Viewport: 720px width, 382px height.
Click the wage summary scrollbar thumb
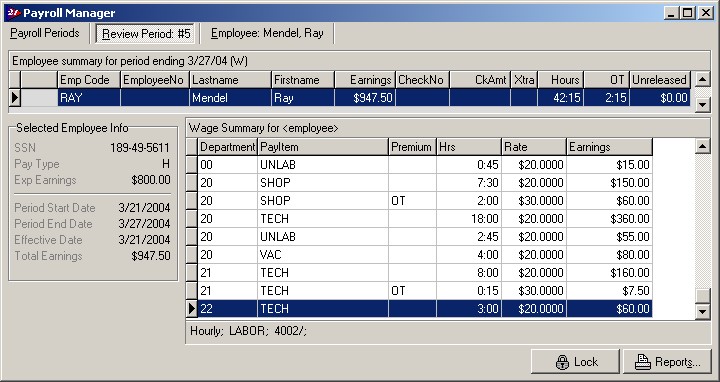702,296
